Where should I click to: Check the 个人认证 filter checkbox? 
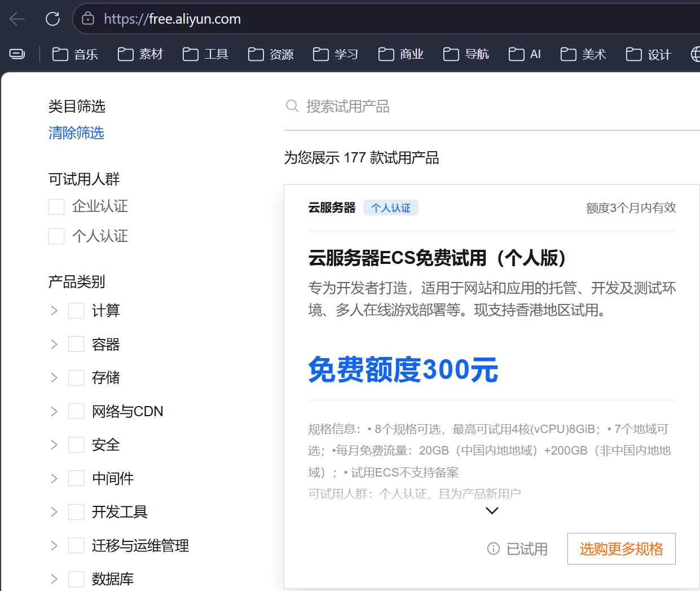[x=56, y=236]
